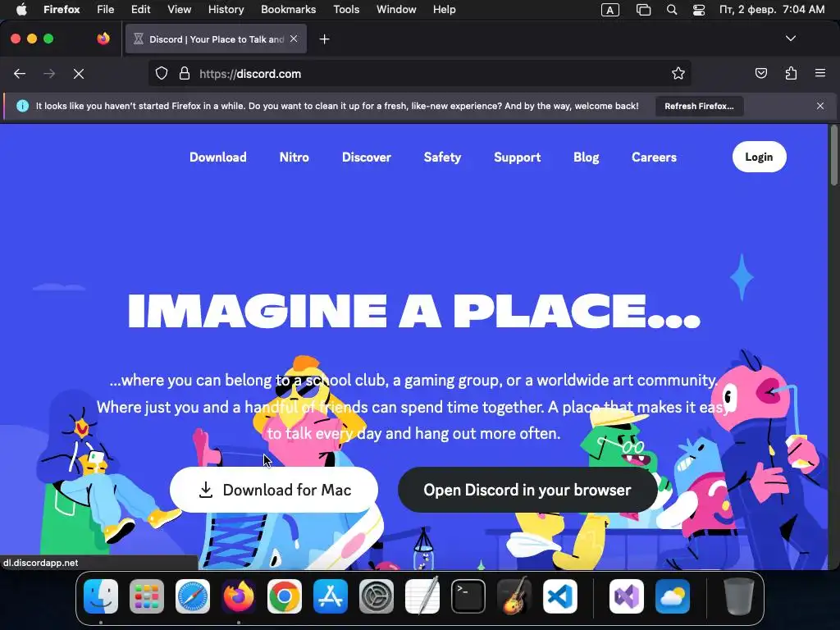
Task: Open System Settings from the Dock
Action: tap(376, 596)
